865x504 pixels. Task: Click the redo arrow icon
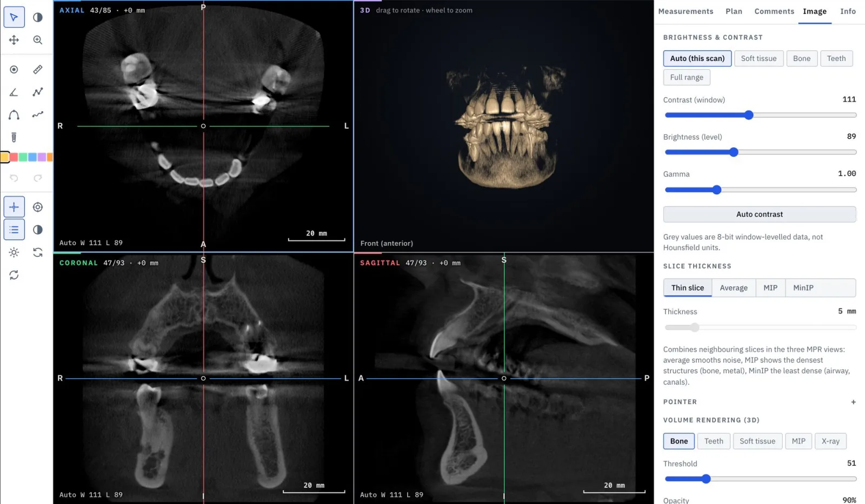pos(38,178)
